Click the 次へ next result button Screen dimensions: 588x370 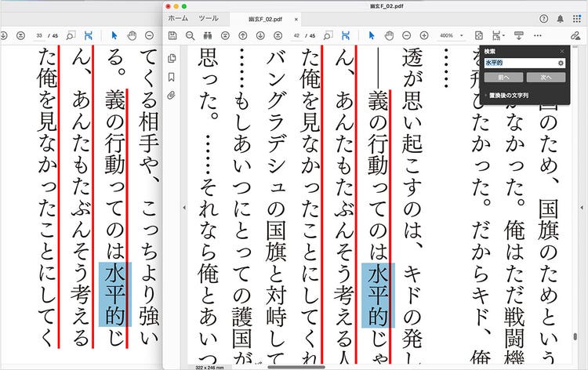546,78
